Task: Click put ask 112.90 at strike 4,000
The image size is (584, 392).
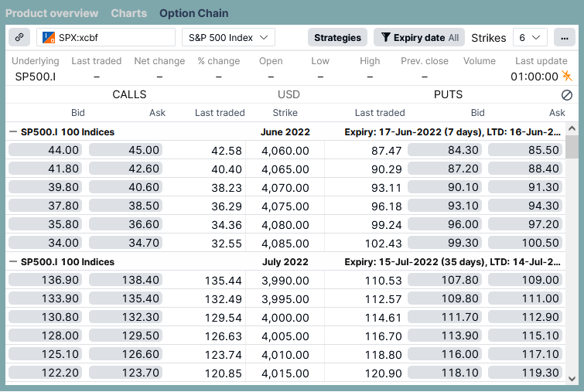Action: pos(525,317)
